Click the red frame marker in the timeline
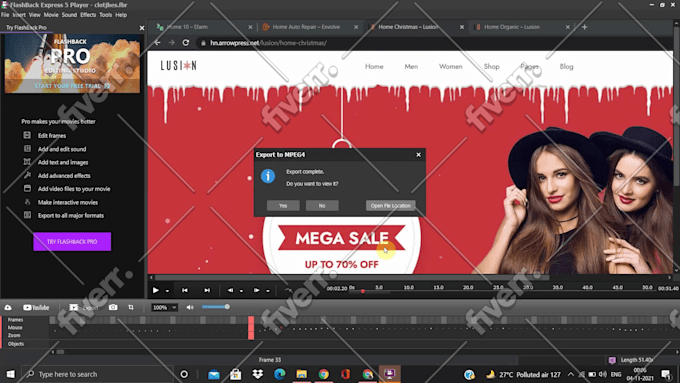Viewport: 680px width, 383px height. (x=251, y=328)
